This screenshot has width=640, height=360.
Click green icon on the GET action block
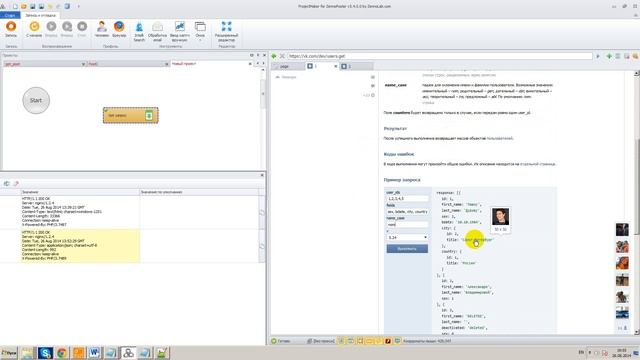tap(149, 116)
